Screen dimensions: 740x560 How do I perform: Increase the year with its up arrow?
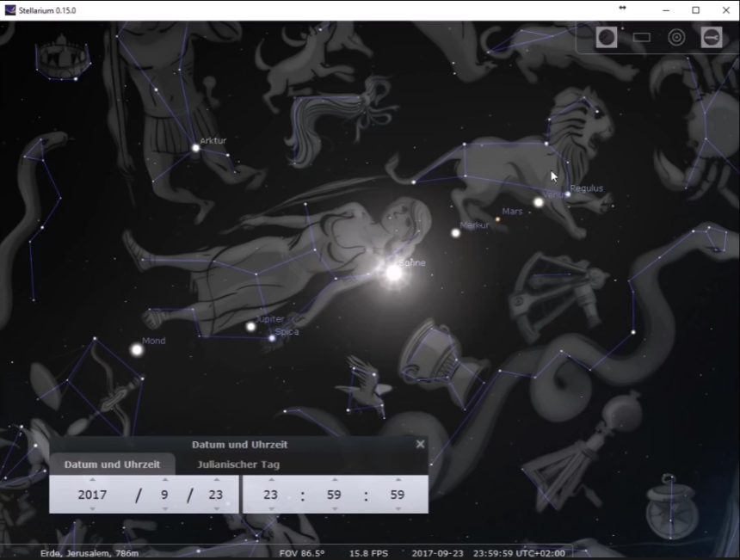point(93,479)
